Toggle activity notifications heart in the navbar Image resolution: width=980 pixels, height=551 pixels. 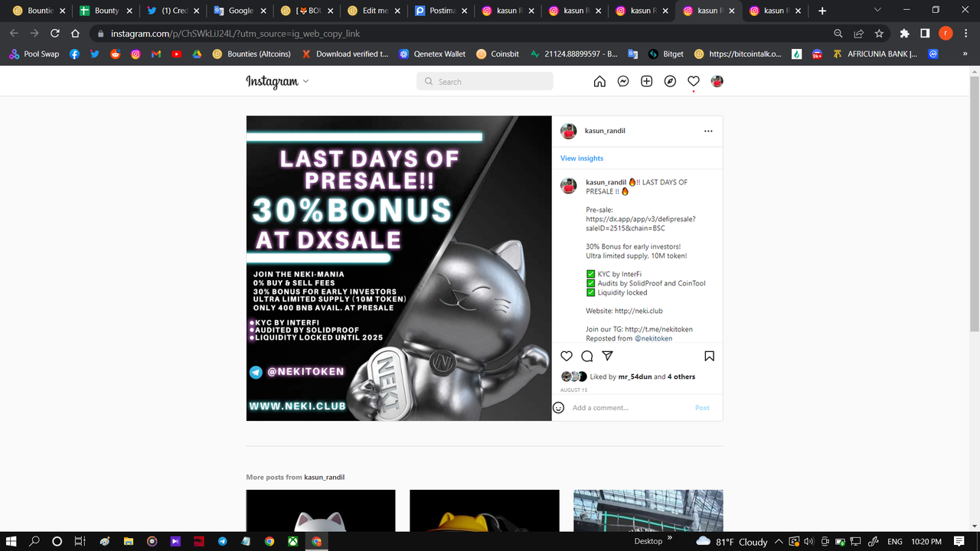pos(693,80)
